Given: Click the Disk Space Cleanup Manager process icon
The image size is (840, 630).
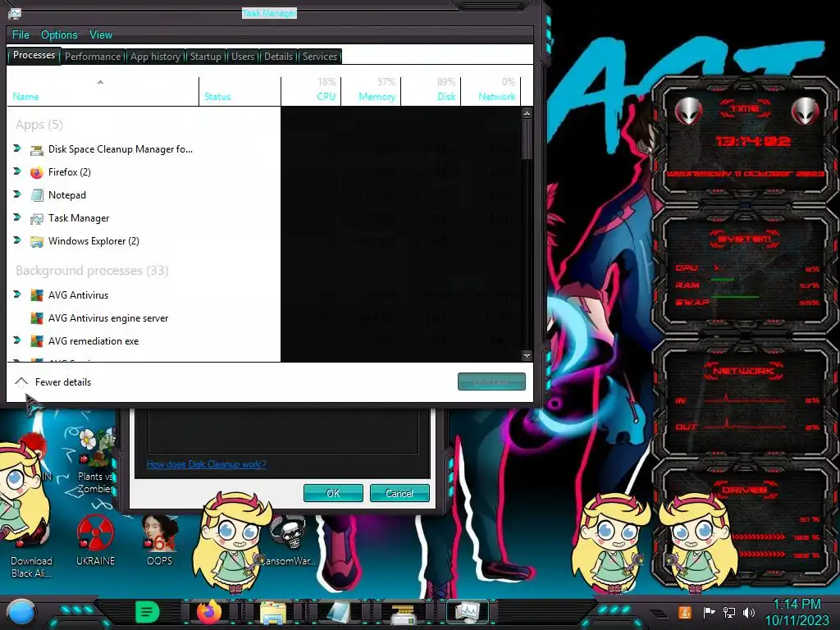Looking at the screenshot, I should pos(36,150).
